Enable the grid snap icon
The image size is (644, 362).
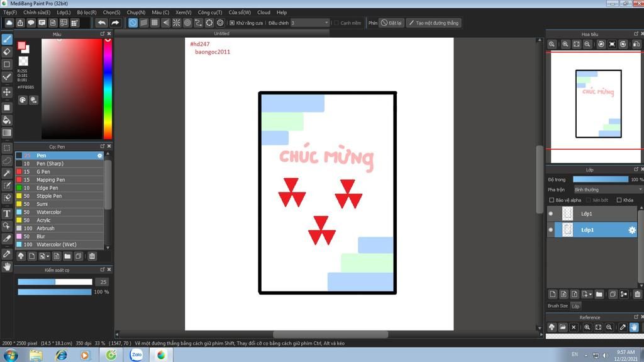pos(155,23)
